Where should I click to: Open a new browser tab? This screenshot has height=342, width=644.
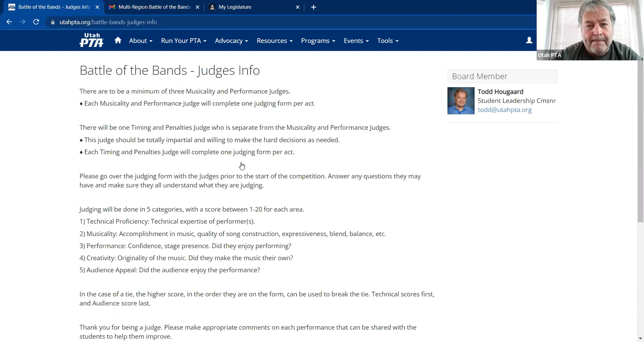click(x=313, y=7)
